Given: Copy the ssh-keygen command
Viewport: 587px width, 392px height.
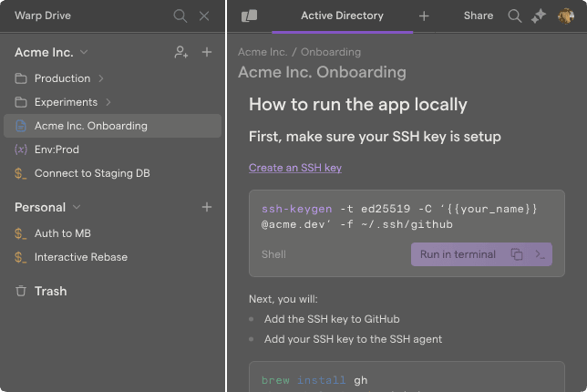Looking at the screenshot, I should [x=517, y=254].
